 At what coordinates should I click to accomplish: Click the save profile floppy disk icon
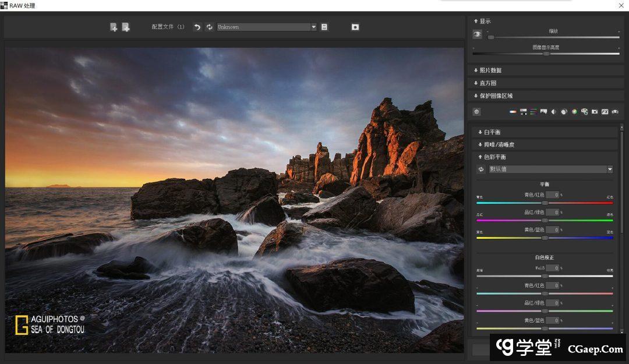pyautogui.click(x=324, y=27)
